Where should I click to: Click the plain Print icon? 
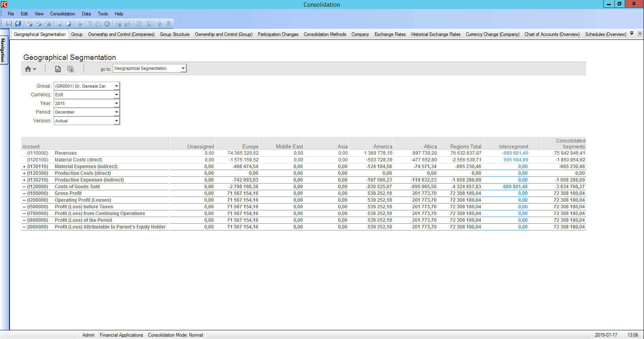39,24
